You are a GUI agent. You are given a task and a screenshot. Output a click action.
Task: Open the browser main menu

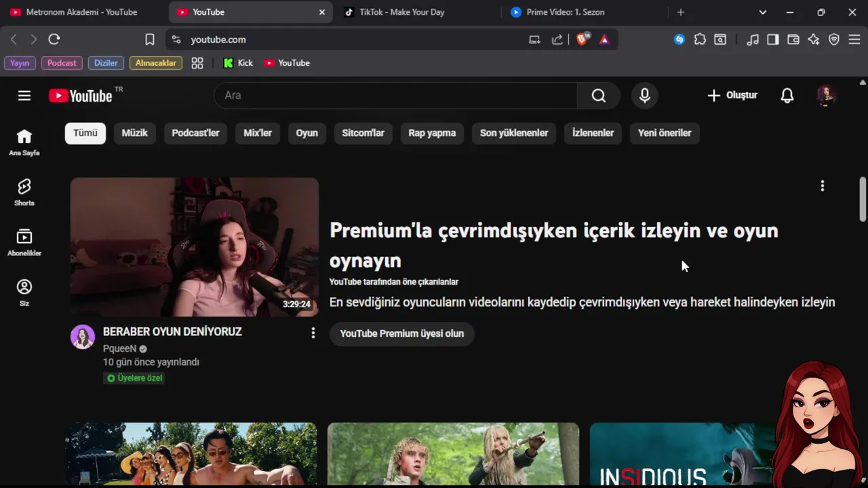854,39
